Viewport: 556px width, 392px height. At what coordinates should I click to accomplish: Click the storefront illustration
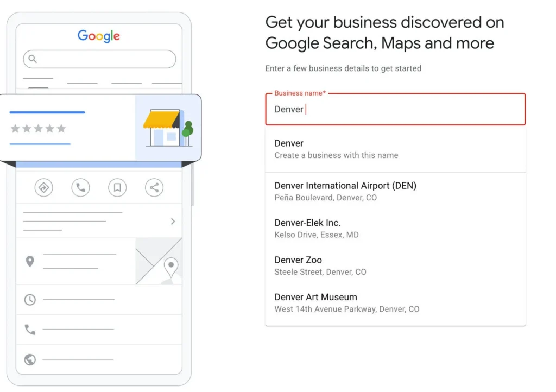click(168, 128)
